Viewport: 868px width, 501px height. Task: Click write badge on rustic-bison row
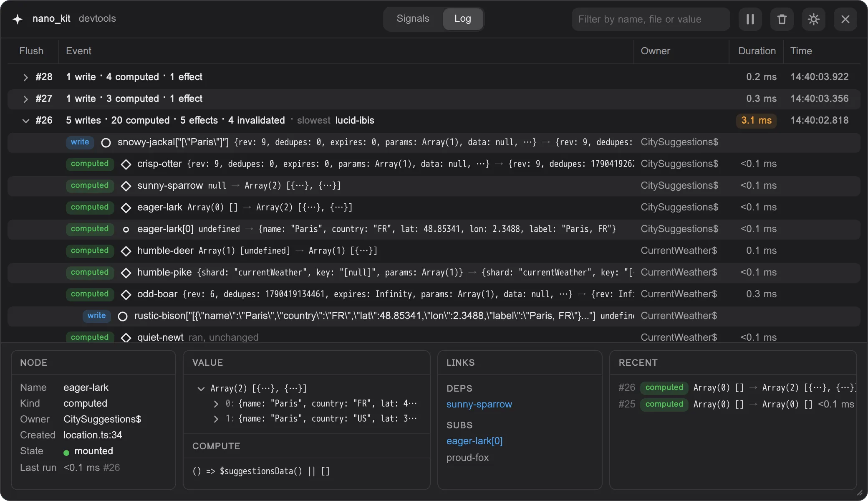pyautogui.click(x=96, y=316)
